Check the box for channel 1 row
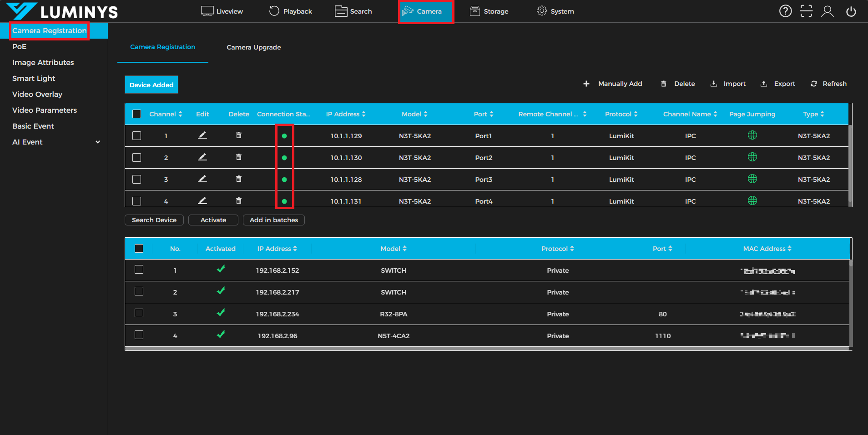Screen dimensions: 868x435 136,136
